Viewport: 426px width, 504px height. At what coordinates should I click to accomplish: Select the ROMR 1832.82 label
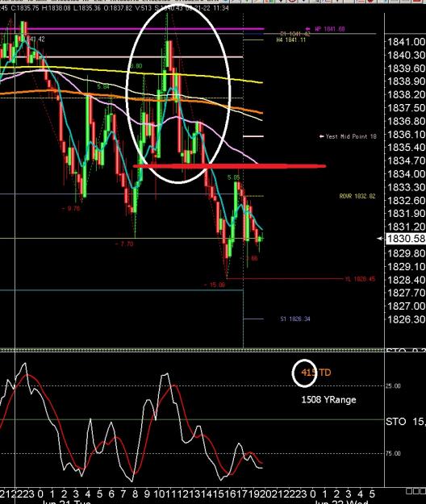pos(357,196)
